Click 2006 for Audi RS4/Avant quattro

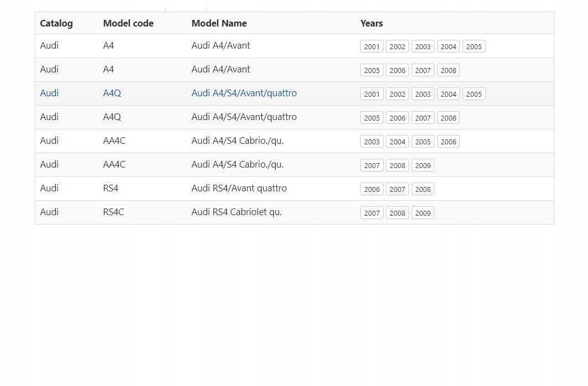[371, 189]
